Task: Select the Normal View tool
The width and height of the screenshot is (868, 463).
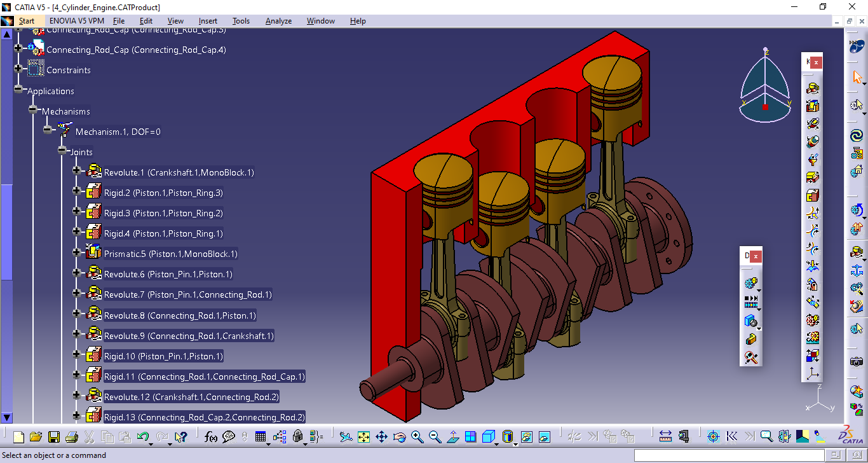Action: 452,437
